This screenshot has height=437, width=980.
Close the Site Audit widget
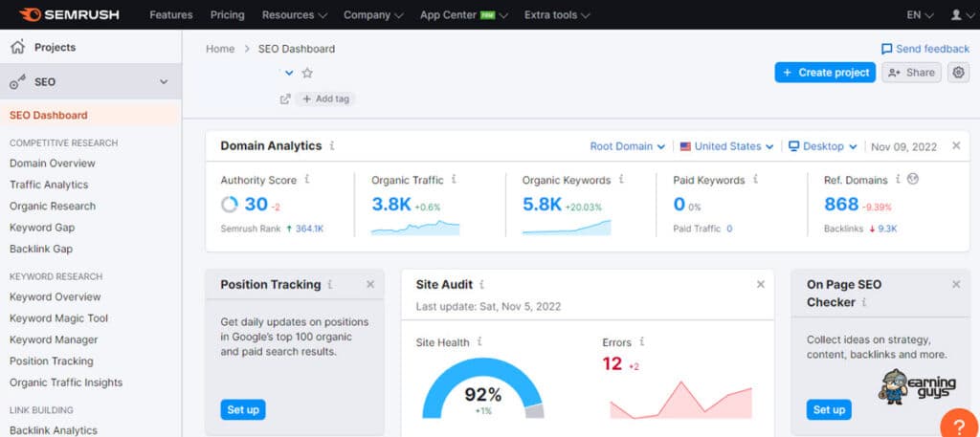coord(761,285)
